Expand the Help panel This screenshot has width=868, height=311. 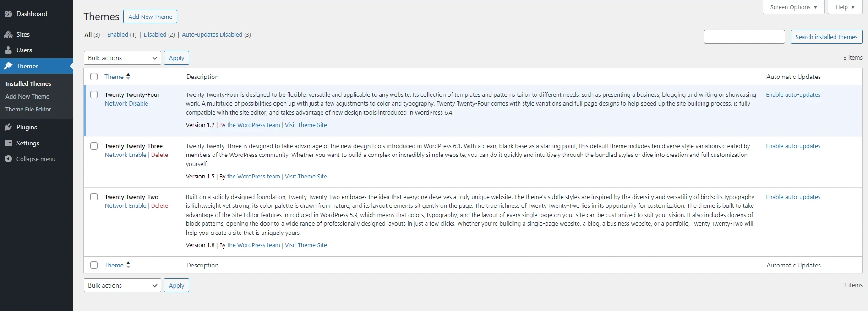point(845,7)
